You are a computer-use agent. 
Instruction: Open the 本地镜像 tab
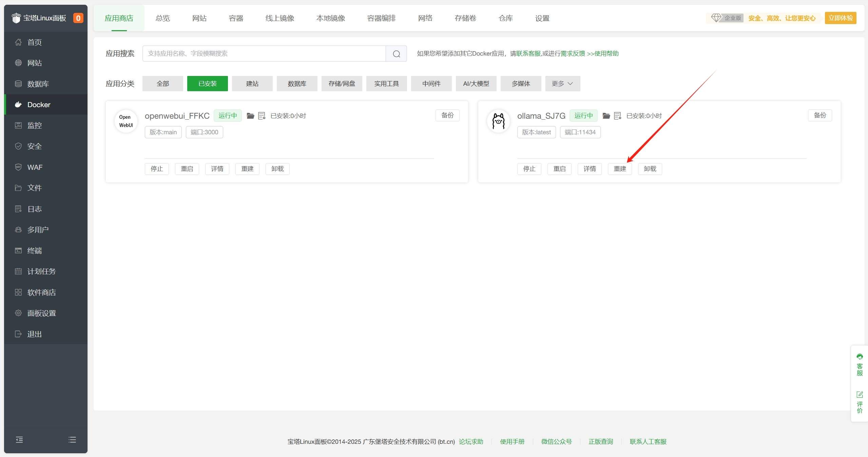click(330, 18)
